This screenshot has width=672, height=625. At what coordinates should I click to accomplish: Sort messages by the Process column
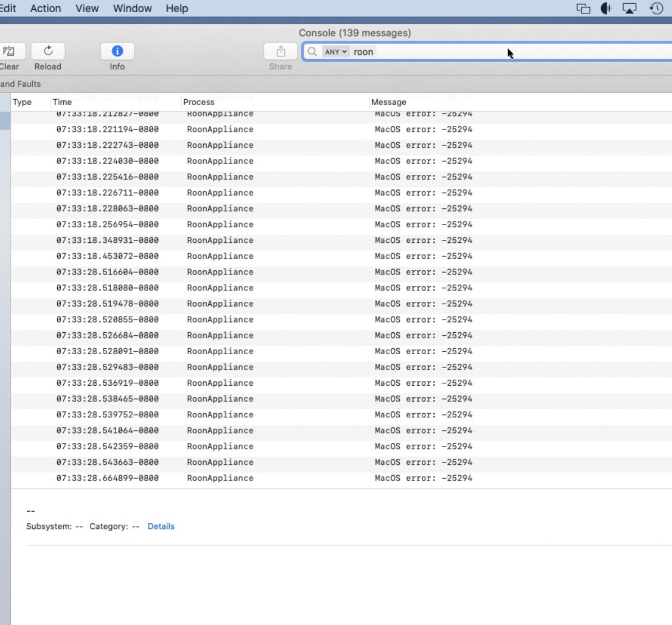point(199,102)
